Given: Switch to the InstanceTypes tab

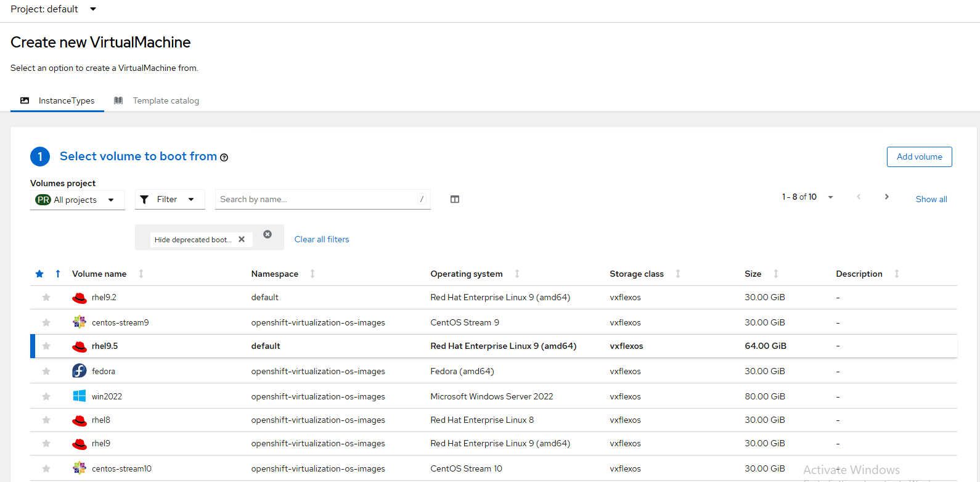Looking at the screenshot, I should [57, 100].
